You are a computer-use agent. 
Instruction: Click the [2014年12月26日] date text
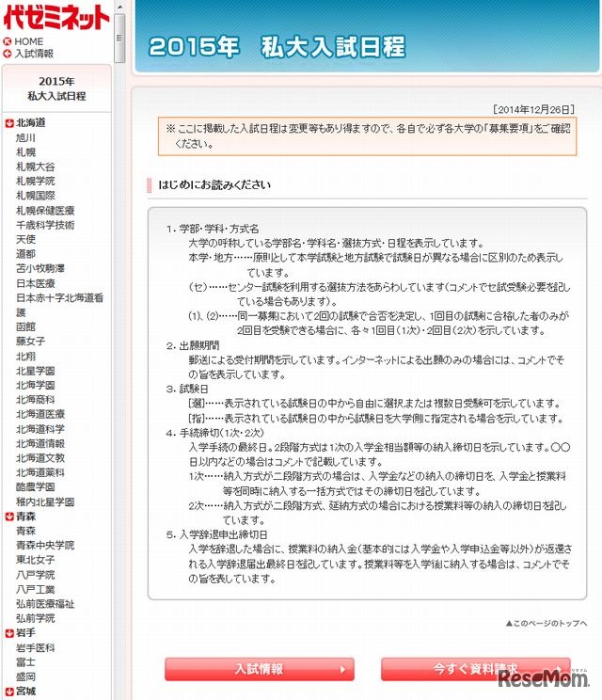(x=533, y=109)
